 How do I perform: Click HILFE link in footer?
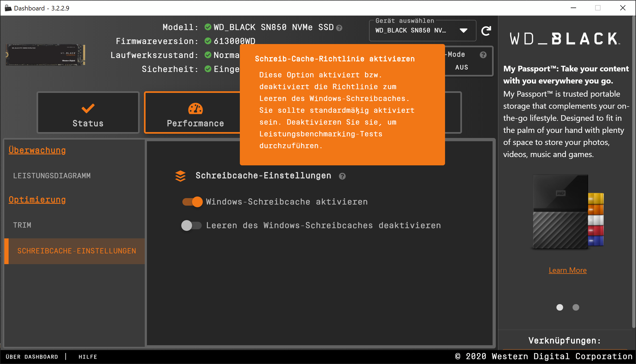(88, 357)
